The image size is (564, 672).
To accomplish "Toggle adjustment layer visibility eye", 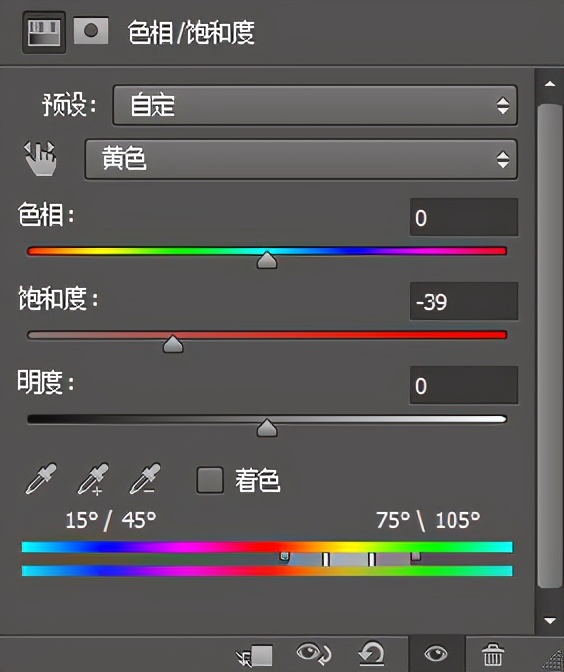I will click(x=436, y=654).
